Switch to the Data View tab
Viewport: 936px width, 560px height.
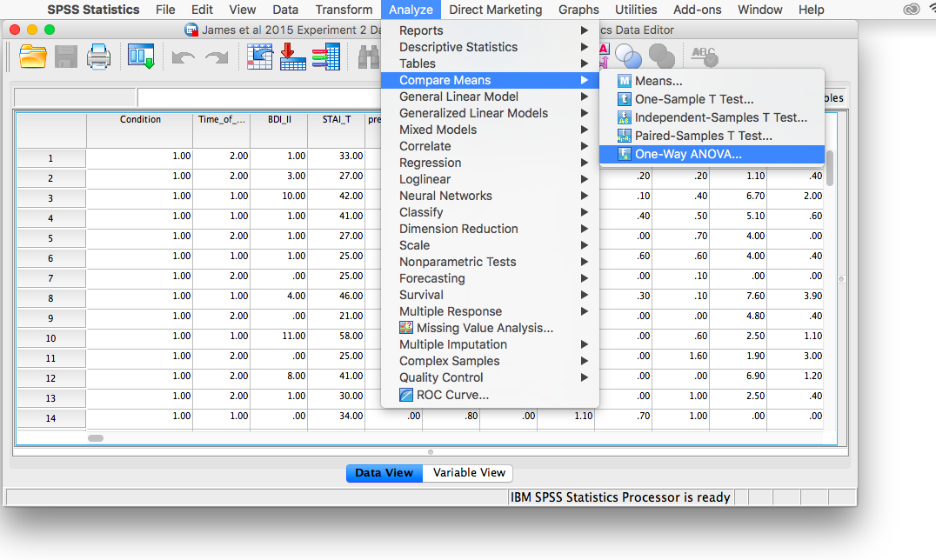click(384, 473)
